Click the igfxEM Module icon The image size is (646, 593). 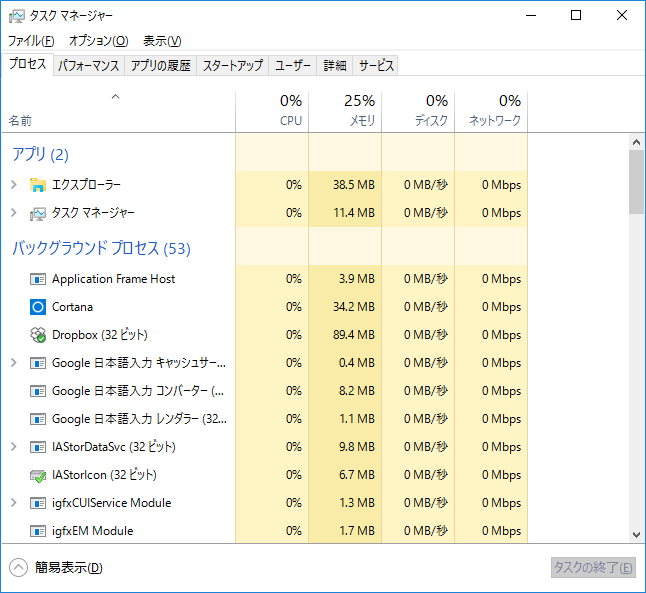pyautogui.click(x=38, y=531)
